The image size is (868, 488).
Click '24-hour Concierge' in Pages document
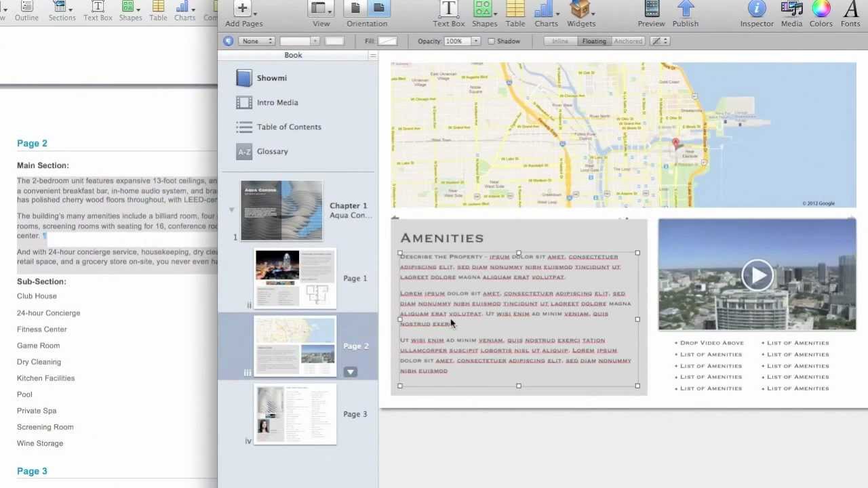pyautogui.click(x=48, y=313)
